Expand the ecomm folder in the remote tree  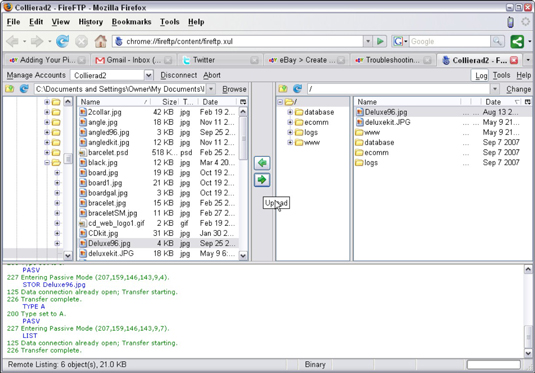[x=290, y=122]
